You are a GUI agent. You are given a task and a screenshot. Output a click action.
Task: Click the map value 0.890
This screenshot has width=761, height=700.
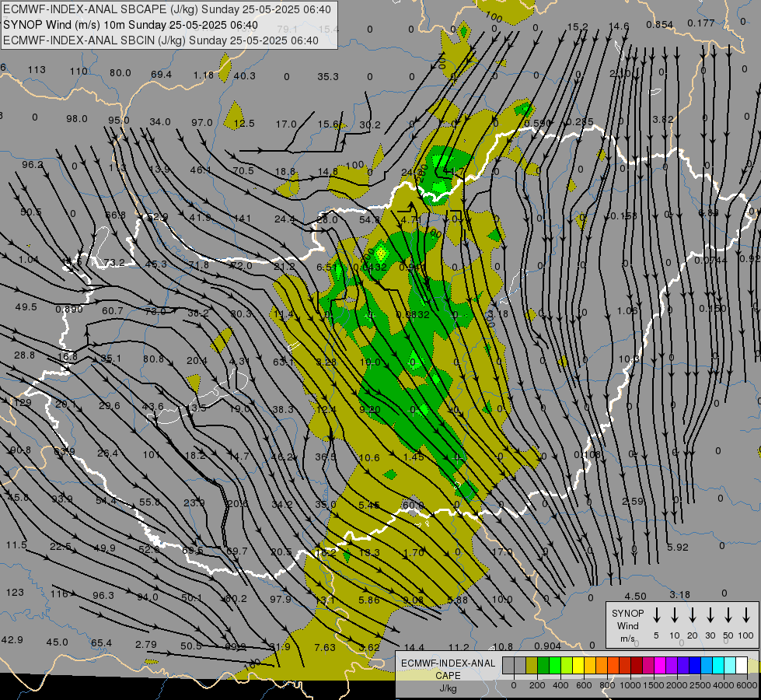[69, 309]
